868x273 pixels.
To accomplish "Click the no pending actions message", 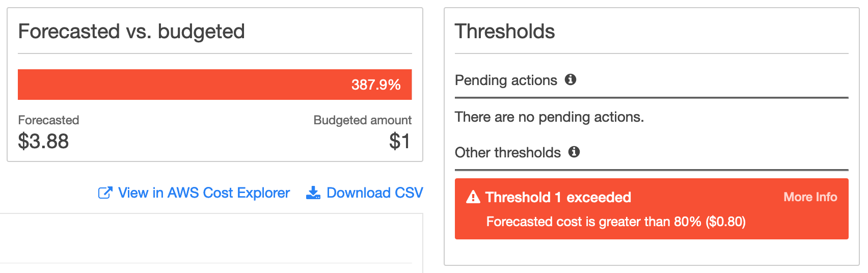I will point(549,117).
